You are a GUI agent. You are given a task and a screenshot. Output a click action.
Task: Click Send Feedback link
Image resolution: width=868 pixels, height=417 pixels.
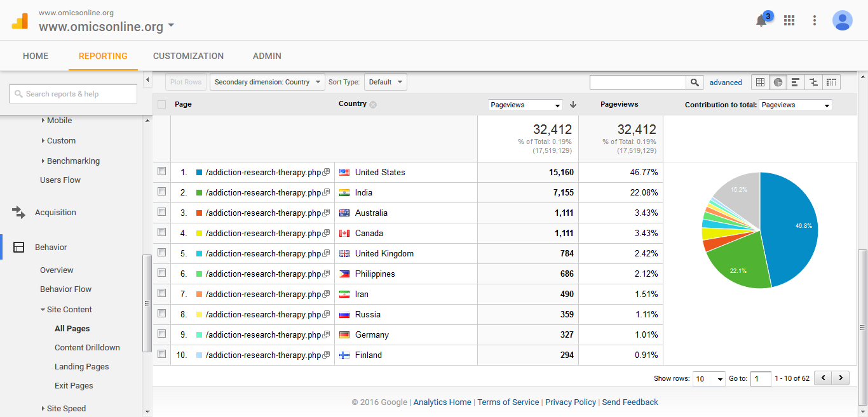click(630, 402)
